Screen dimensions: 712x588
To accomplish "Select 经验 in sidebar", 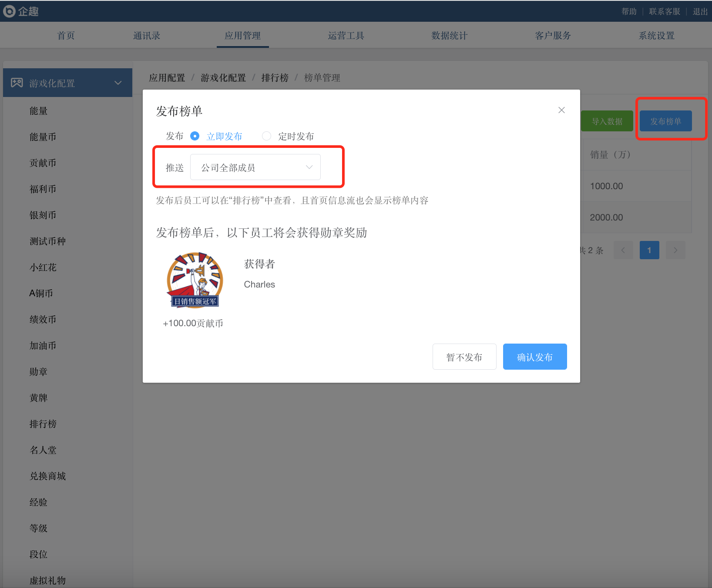I will click(x=39, y=502).
